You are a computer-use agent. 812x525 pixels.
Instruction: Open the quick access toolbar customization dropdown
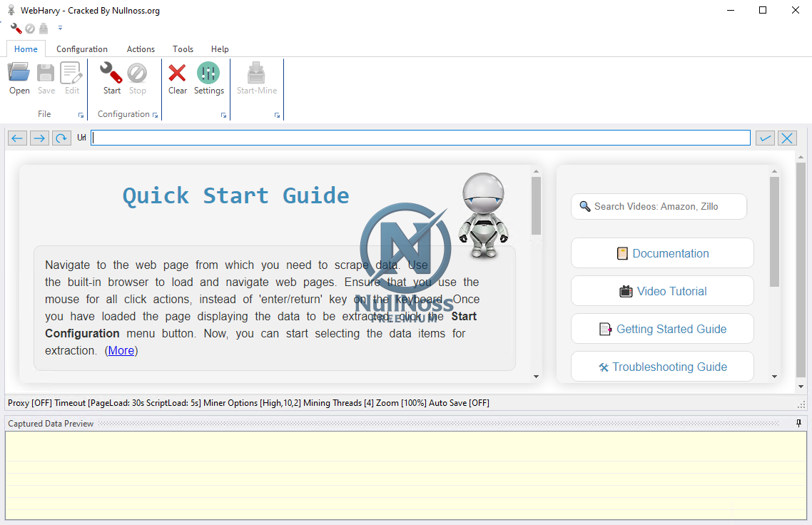(x=60, y=28)
